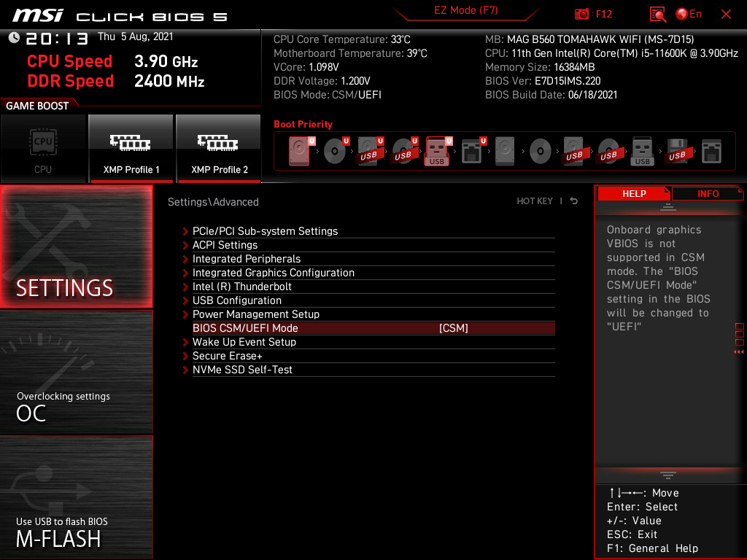Enable XMP Profile 1
The height and width of the screenshot is (560, 747).
pos(131,149)
